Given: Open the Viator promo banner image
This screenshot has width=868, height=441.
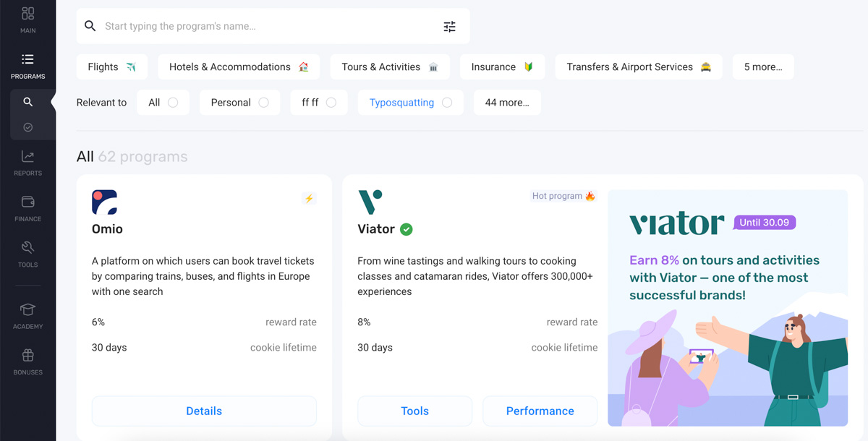Looking at the screenshot, I should (x=728, y=308).
